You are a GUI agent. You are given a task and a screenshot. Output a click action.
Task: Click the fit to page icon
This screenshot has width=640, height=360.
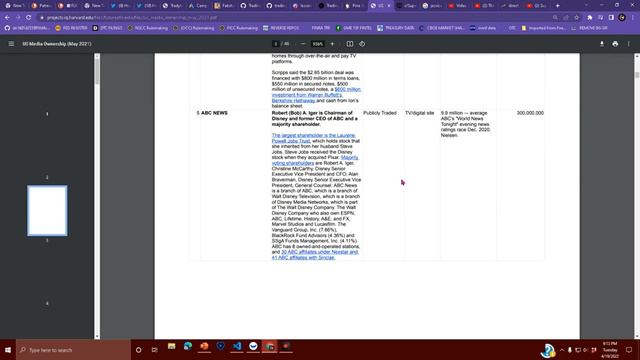(350, 44)
